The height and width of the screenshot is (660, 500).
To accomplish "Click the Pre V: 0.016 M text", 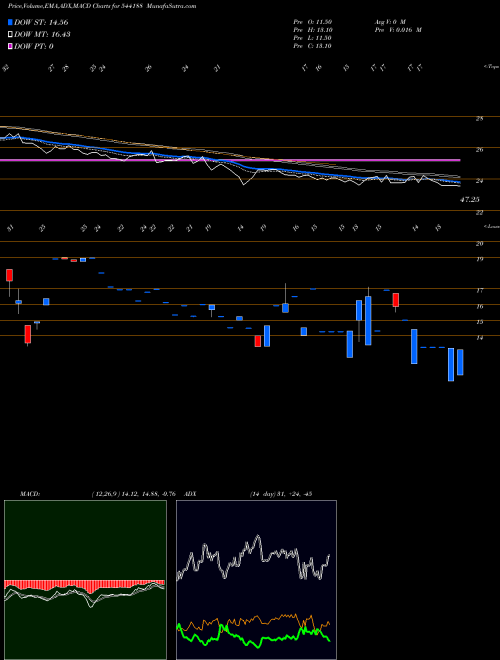I will click(x=398, y=30).
